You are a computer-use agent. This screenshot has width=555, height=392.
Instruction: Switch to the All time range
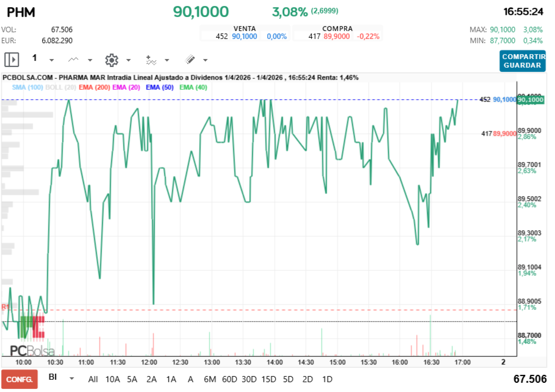click(x=93, y=379)
